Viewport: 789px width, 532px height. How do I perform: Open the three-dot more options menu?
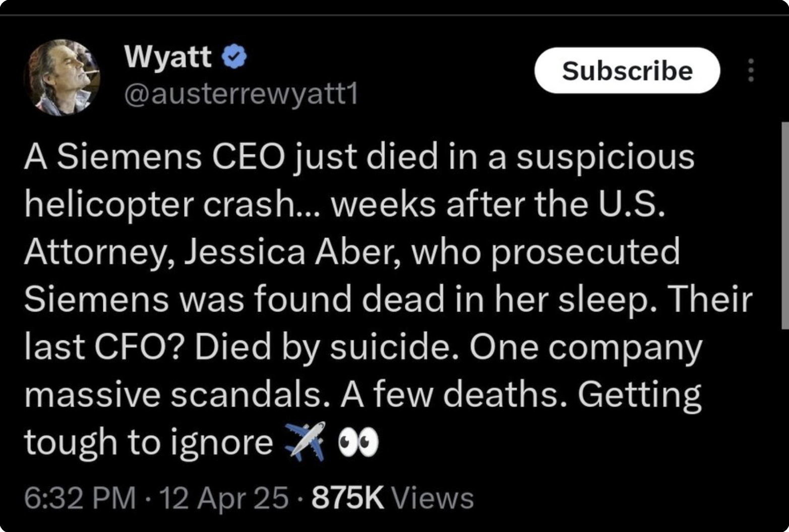coord(751,70)
